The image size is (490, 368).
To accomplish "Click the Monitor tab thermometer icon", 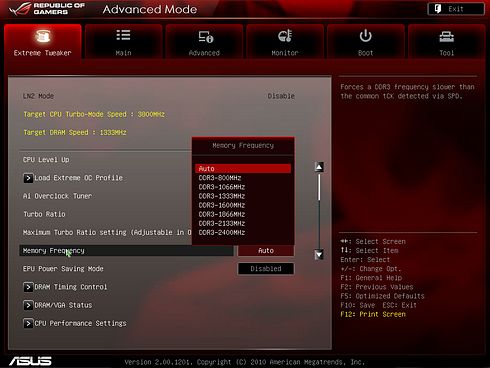I will [x=285, y=36].
